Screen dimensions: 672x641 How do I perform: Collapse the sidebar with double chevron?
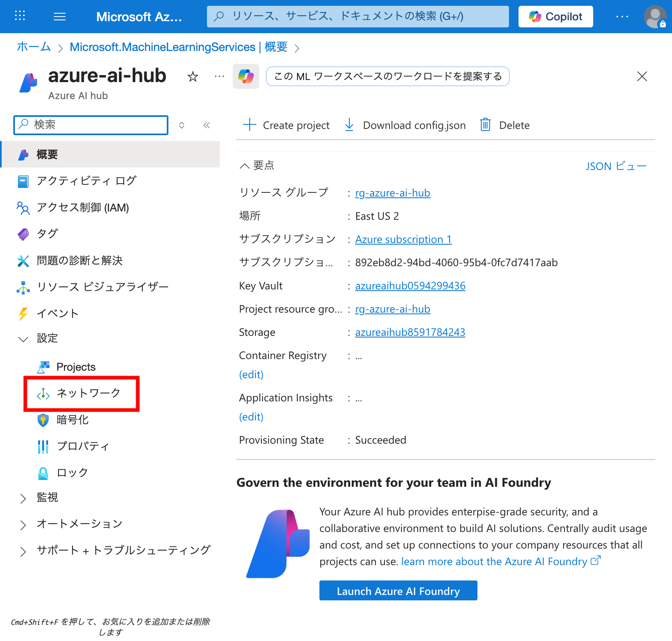(x=207, y=125)
